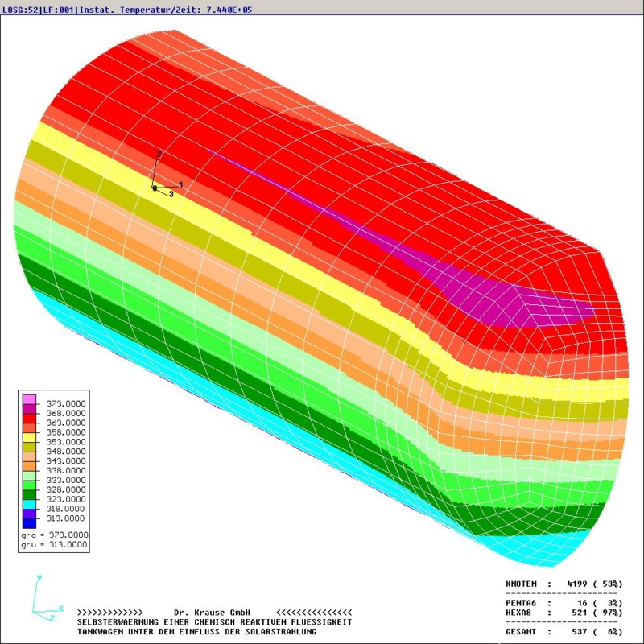
Task: Click the 373.0000 legend color swatch
Action: point(29,399)
